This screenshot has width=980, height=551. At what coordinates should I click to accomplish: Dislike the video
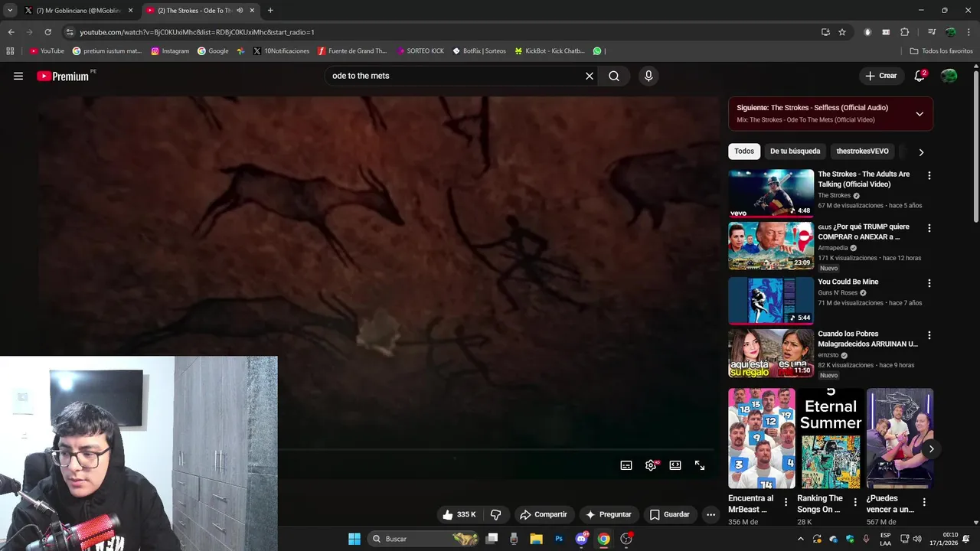[x=495, y=514]
